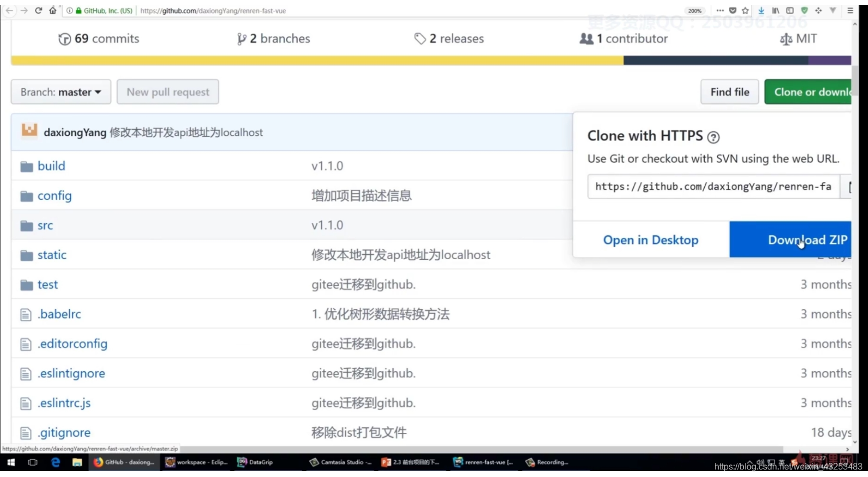Click '18 days' timestamp on .gitignore row
This screenshot has height=477, width=868.
[831, 432]
